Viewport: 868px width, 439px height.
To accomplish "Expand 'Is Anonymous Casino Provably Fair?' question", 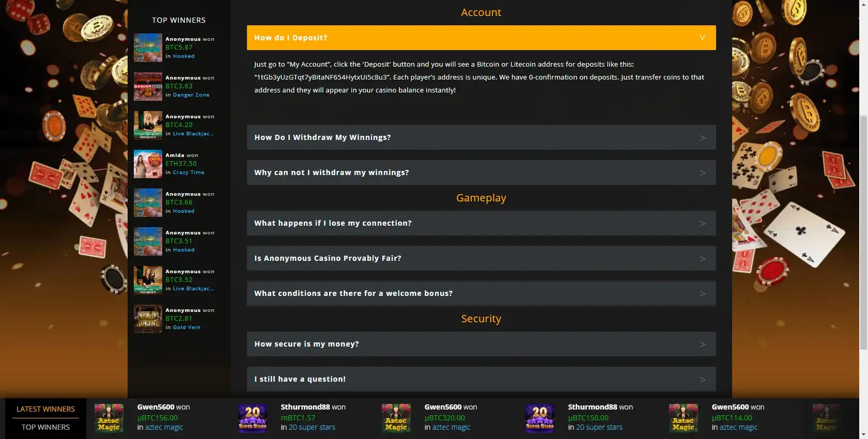I will pyautogui.click(x=481, y=258).
